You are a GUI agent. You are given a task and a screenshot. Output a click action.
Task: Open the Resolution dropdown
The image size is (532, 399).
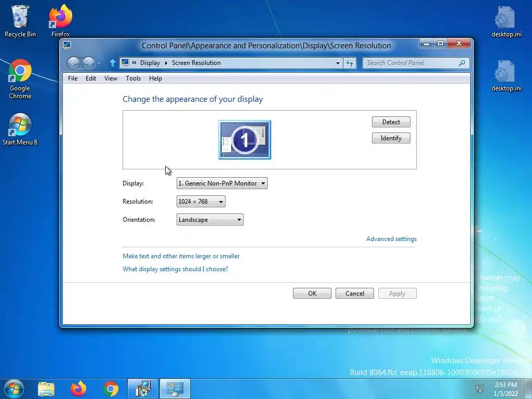(x=201, y=202)
